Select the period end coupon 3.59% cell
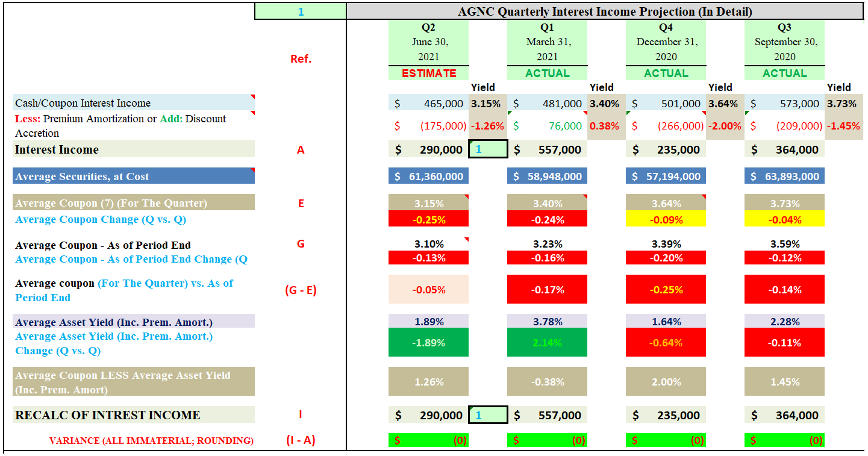 (784, 244)
